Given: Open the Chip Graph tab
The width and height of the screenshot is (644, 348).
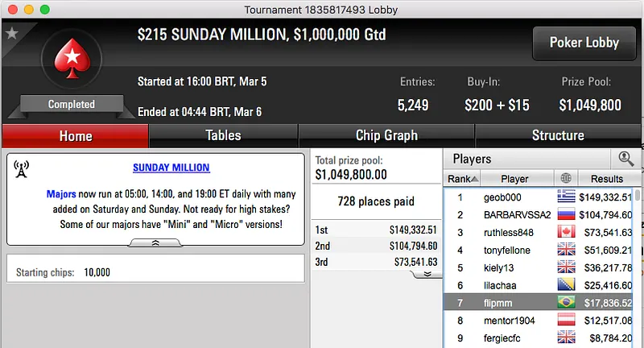Looking at the screenshot, I should click(x=386, y=135).
